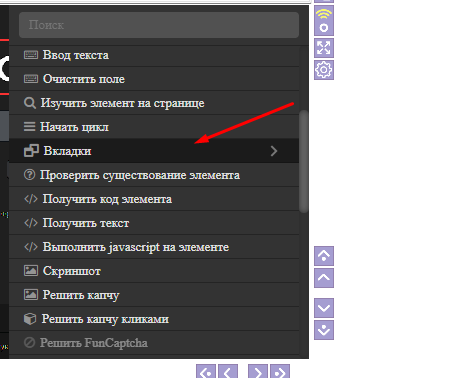Click the left arrow with dot button
This screenshot has height=378, width=460.
pyautogui.click(x=206, y=371)
